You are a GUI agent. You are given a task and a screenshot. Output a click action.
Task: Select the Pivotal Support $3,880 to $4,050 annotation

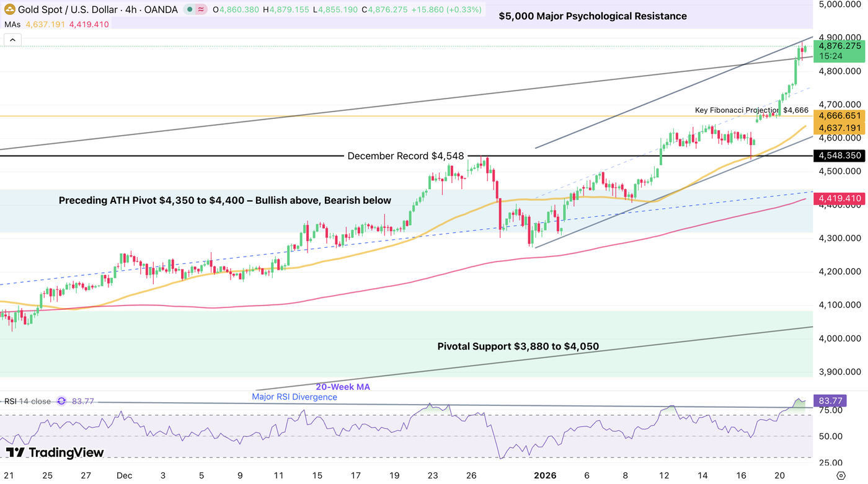[518, 346]
